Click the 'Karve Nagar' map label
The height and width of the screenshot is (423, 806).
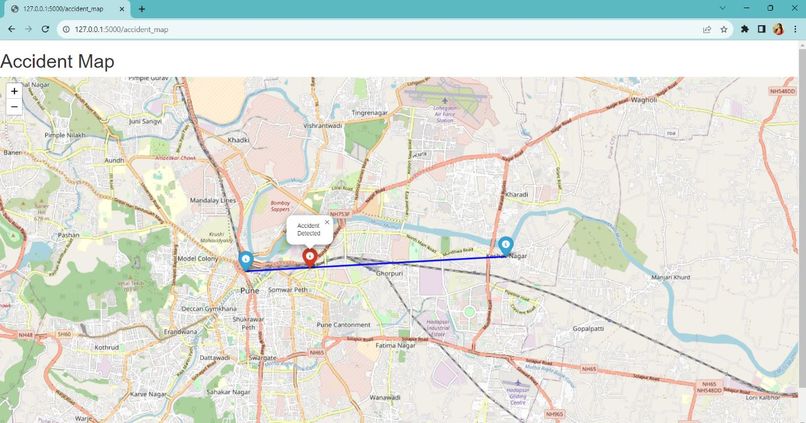coord(148,394)
